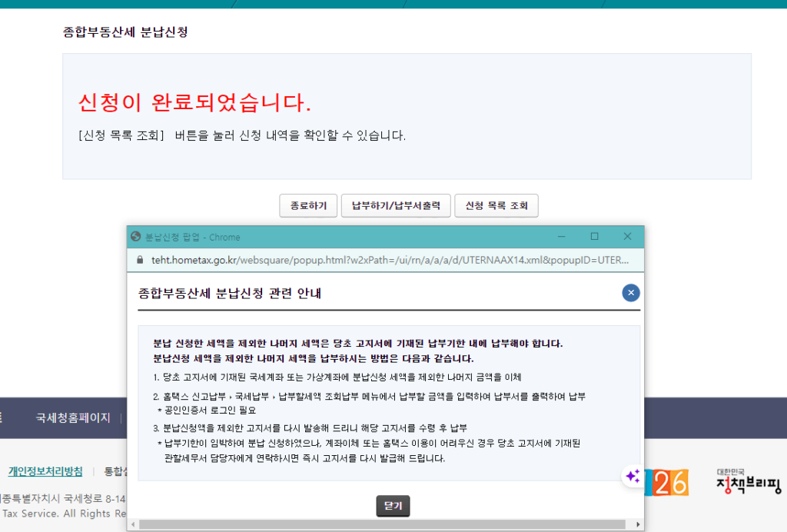
Task: Close the 분납신청 팝업 Chrome window
Action: [627, 237]
